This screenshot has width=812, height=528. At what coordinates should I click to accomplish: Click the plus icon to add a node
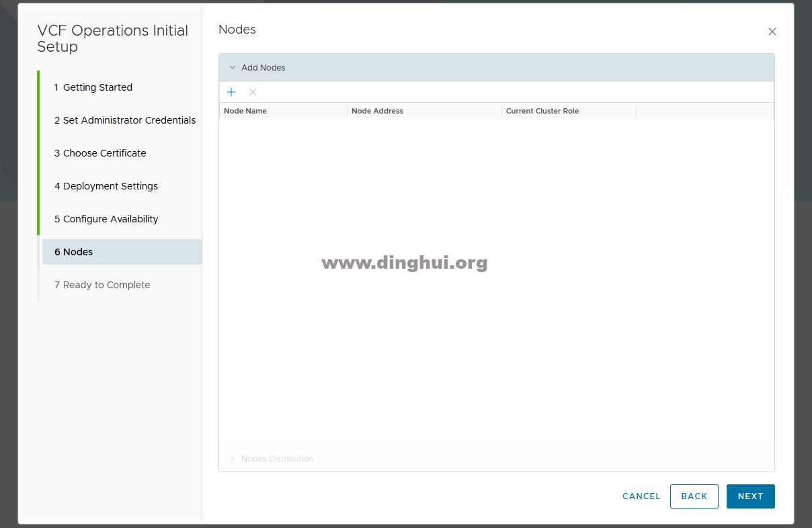[231, 92]
